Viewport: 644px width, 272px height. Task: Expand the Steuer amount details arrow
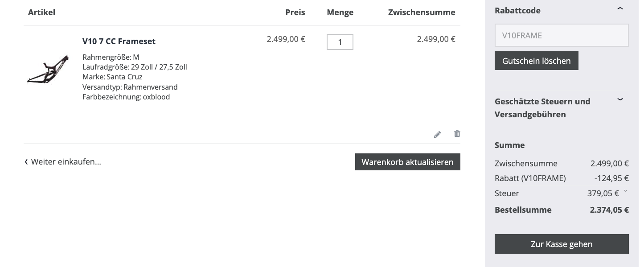tap(626, 192)
